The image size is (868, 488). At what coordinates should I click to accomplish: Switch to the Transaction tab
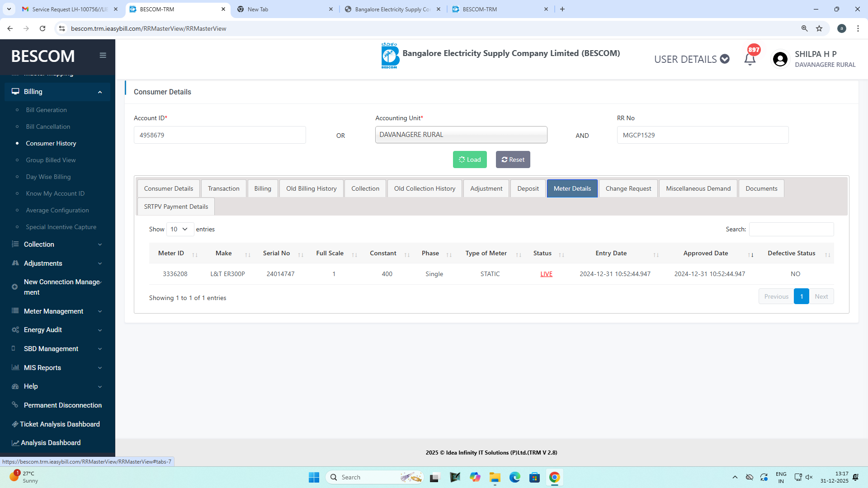coord(223,188)
